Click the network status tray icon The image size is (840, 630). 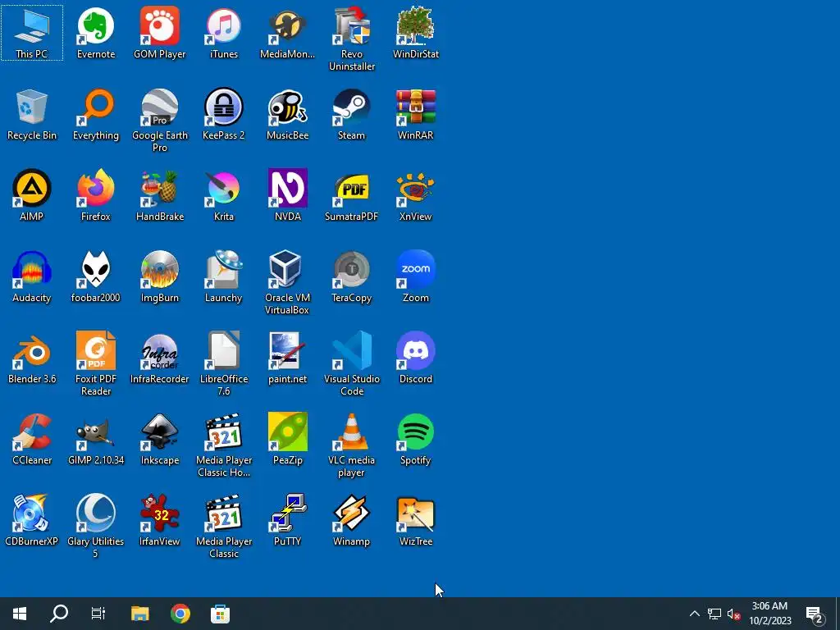point(714,614)
